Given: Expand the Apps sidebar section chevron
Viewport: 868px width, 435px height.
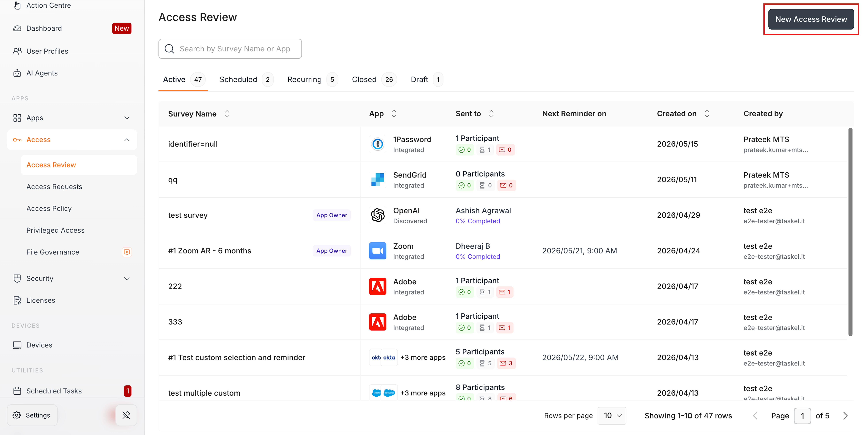Looking at the screenshot, I should click(127, 118).
